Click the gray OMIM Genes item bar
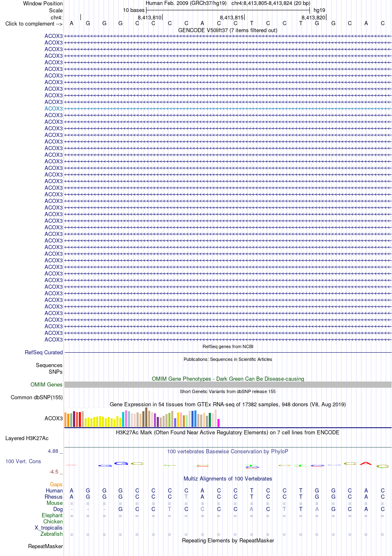This screenshot has width=392, height=556. tap(228, 384)
